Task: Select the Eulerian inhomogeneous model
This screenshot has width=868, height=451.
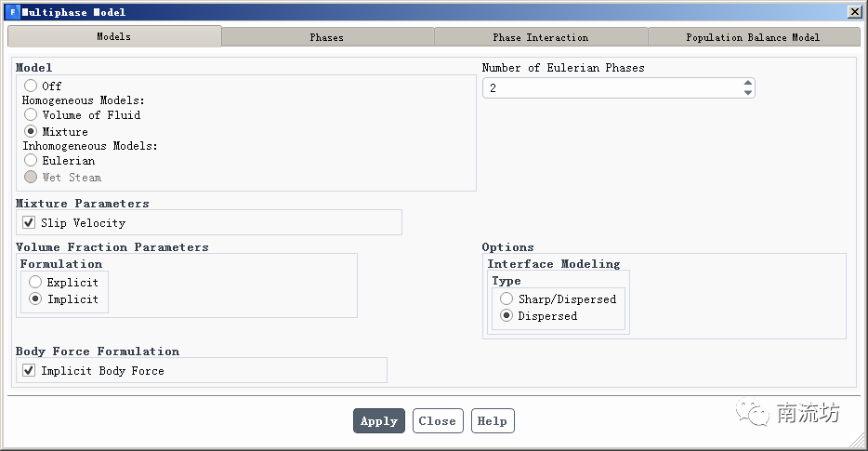Action: point(32,160)
